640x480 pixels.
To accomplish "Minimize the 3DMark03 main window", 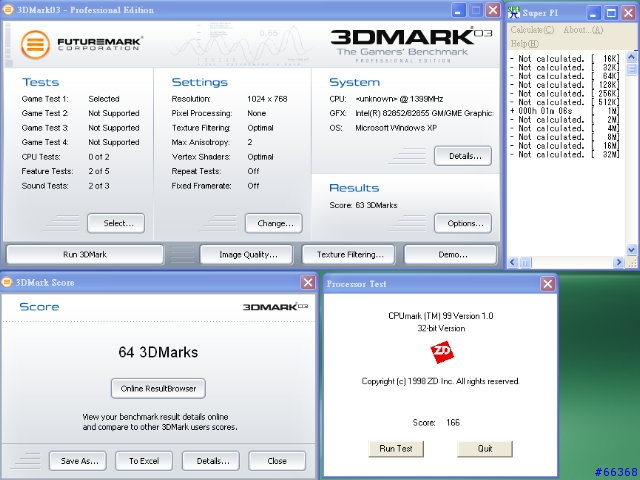I will (x=458, y=10).
